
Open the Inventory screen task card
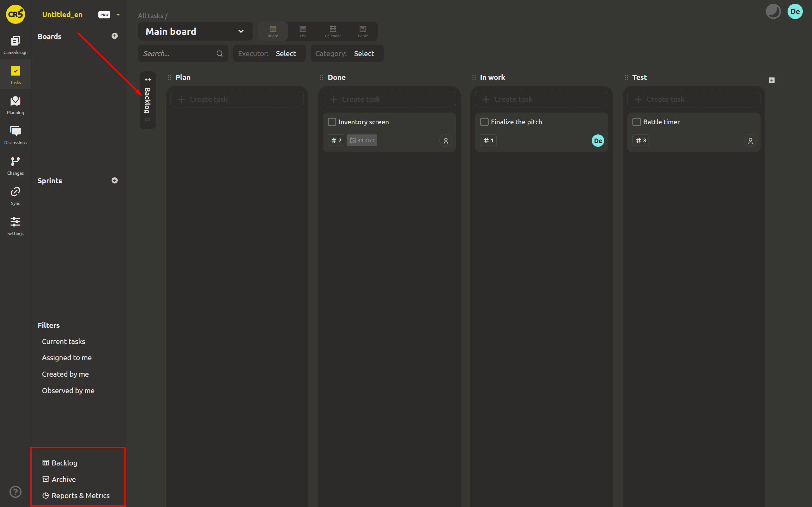389,132
